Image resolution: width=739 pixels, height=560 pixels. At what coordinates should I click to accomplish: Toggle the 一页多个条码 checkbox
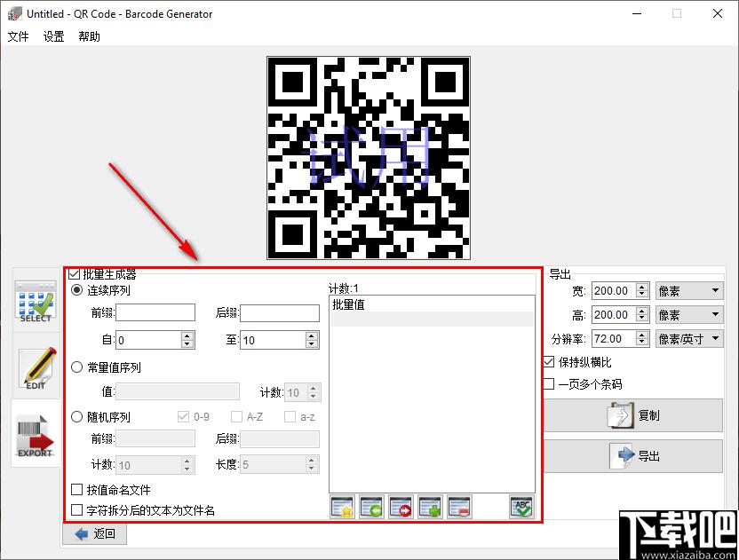tap(549, 384)
